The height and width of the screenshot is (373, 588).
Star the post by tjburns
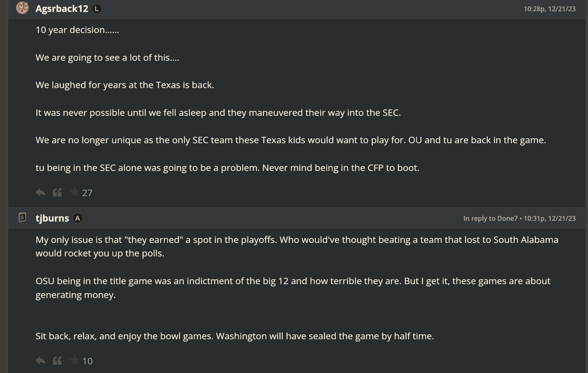(74, 361)
